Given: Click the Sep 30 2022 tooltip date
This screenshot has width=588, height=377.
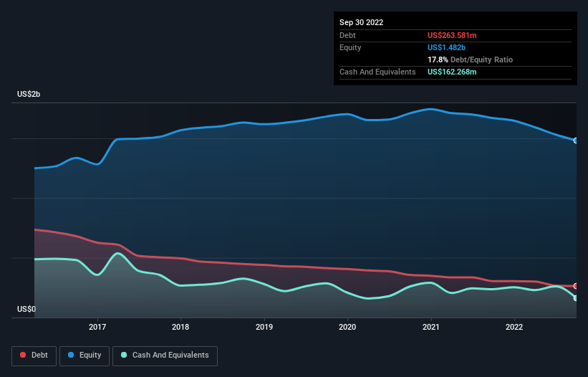Looking at the screenshot, I should coord(361,22).
